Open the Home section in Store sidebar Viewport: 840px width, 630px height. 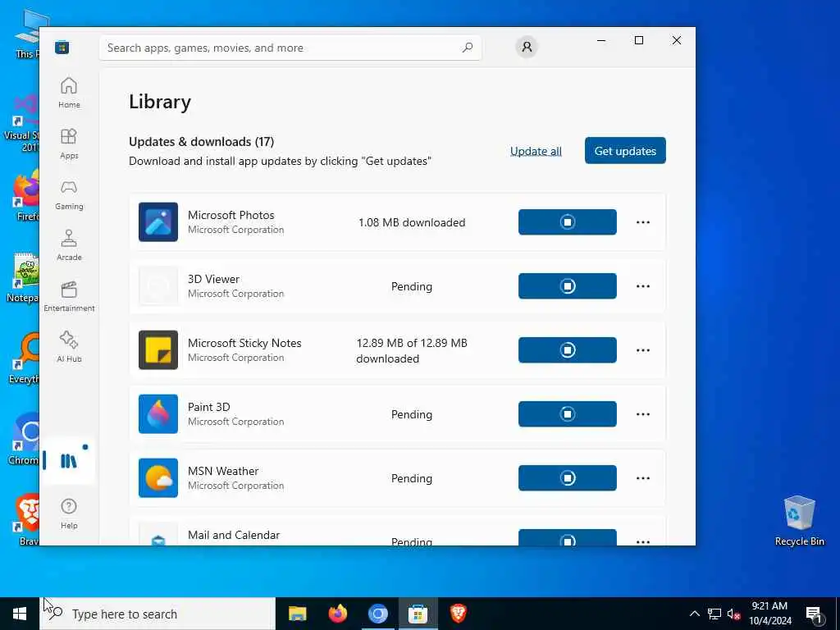coord(69,93)
